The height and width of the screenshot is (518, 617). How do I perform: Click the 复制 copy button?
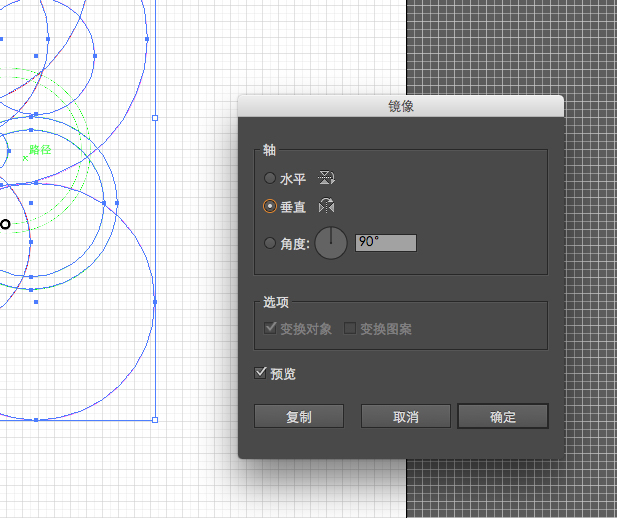click(x=299, y=416)
